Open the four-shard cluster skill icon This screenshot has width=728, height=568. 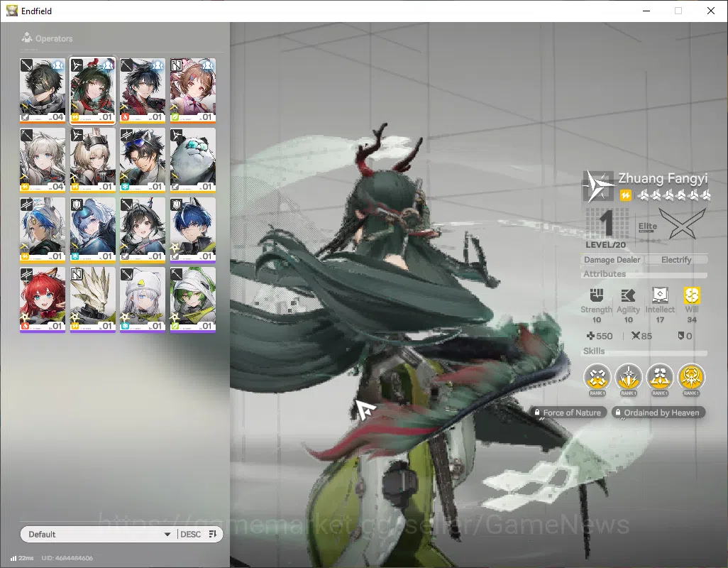tap(597, 377)
